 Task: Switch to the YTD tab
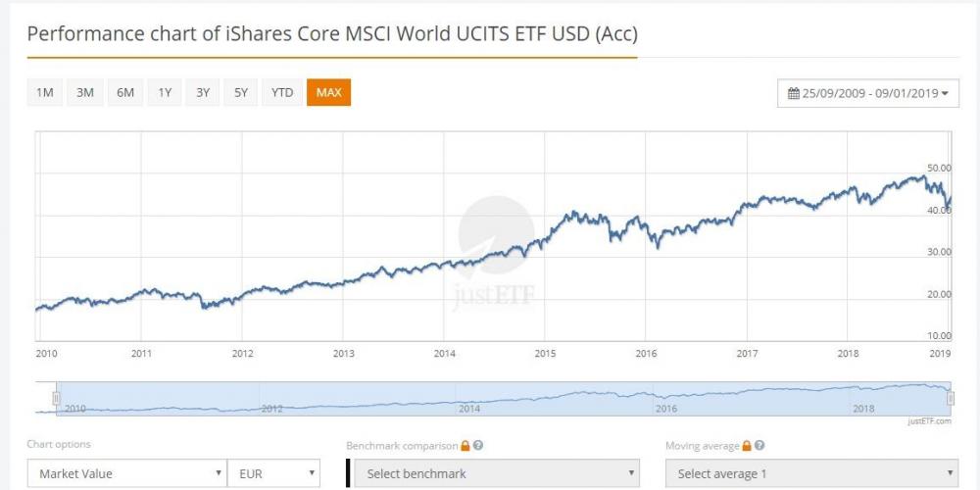coord(282,92)
